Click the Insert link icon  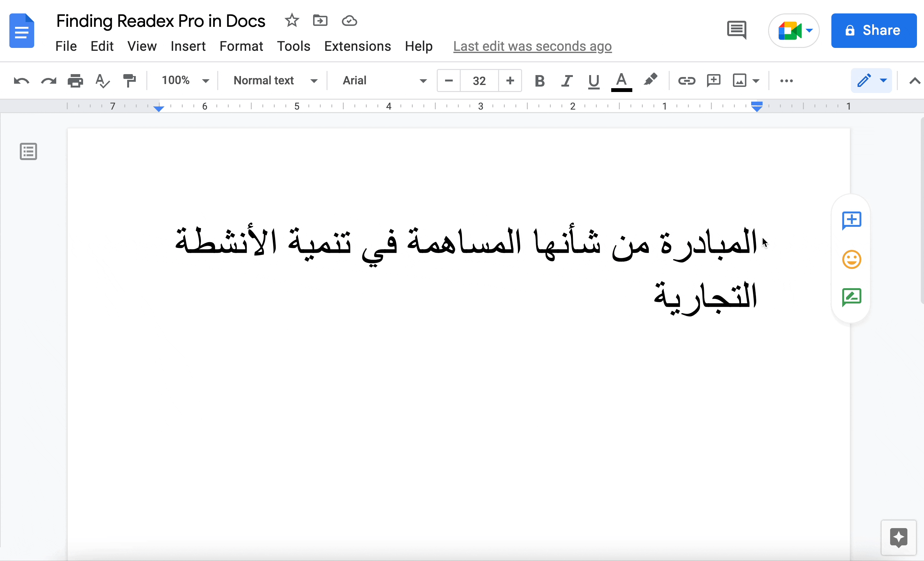(x=687, y=81)
